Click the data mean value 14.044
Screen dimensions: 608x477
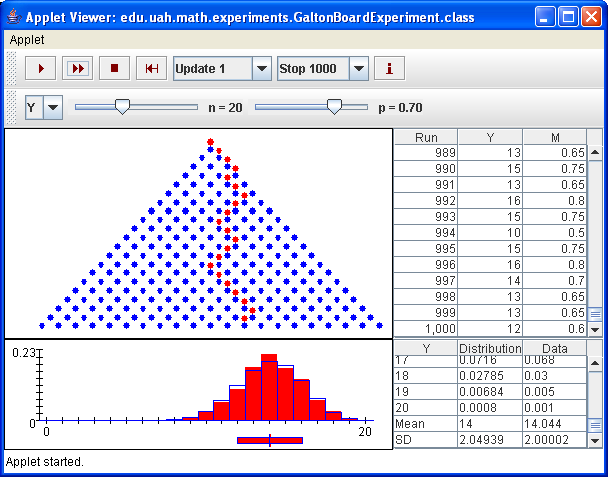[555, 423]
